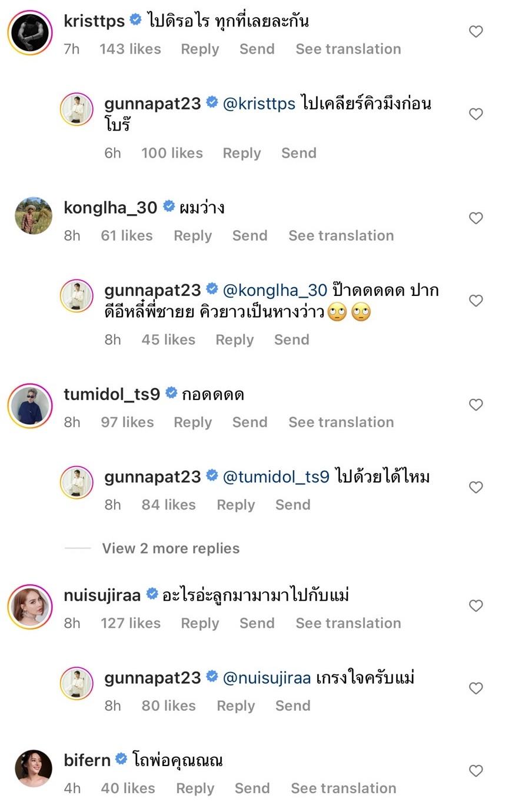
Task: Open bifern's username profile link
Action: coord(87,760)
